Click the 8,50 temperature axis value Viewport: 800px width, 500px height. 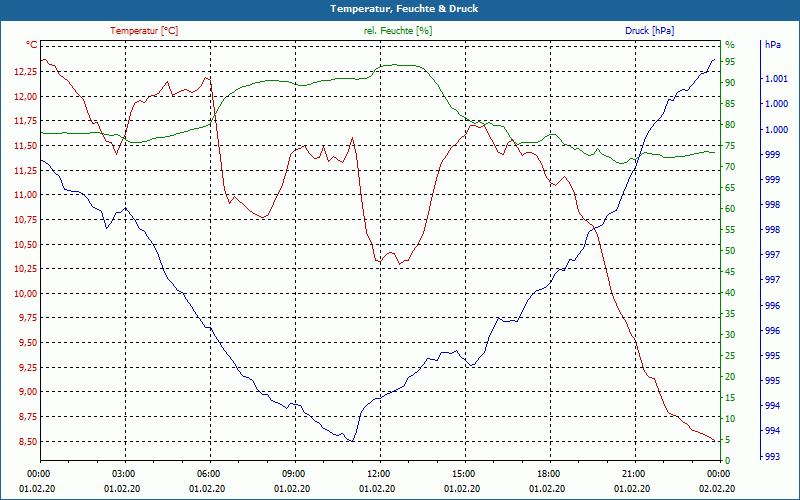(28, 441)
